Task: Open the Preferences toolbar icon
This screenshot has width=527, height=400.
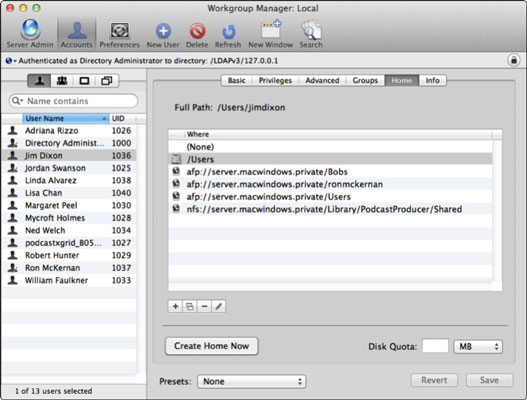Action: point(119,34)
